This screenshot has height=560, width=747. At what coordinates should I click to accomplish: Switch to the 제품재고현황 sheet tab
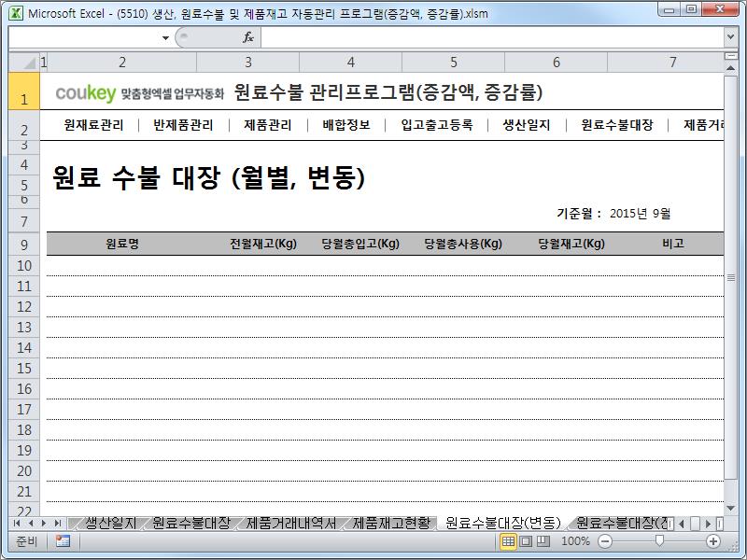391,523
